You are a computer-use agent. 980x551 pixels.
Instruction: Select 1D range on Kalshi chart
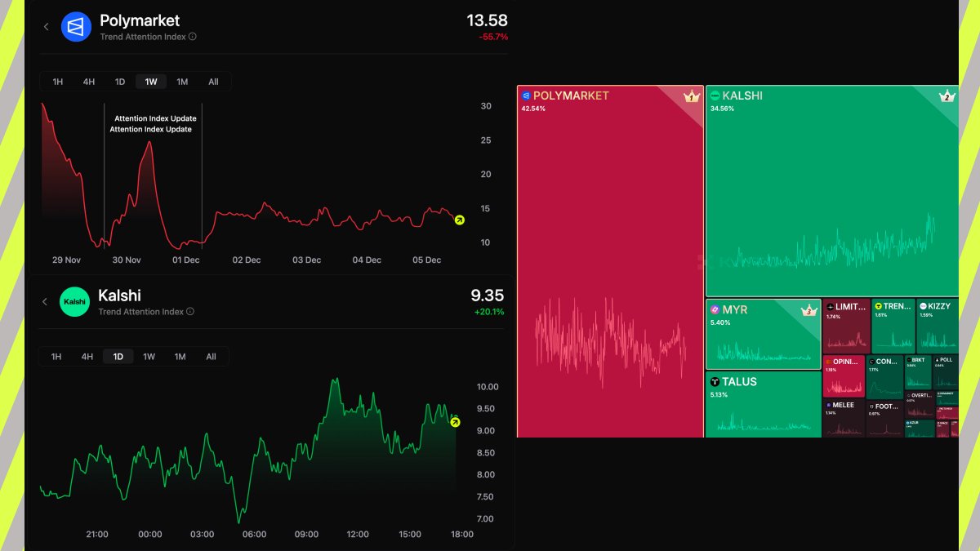click(x=118, y=357)
